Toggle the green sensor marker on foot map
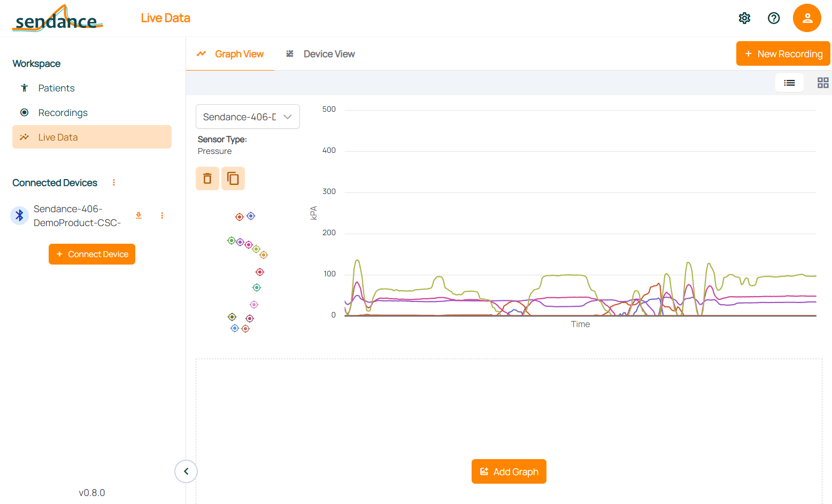 coord(232,241)
